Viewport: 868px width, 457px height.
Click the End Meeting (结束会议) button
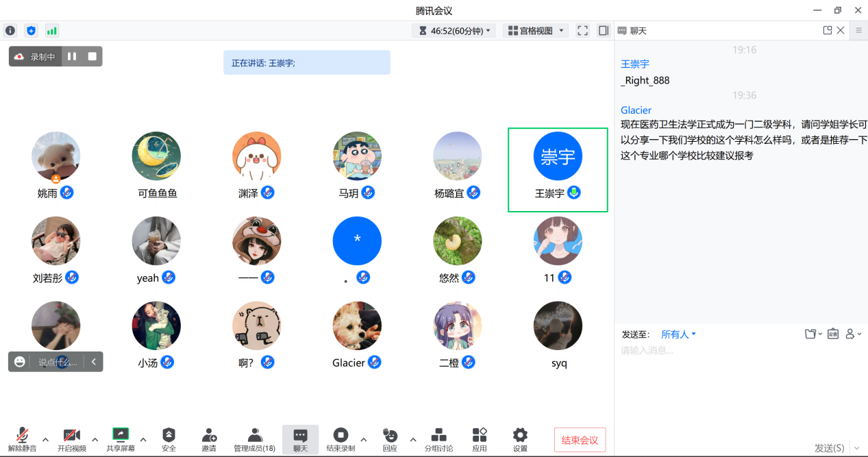click(580, 440)
